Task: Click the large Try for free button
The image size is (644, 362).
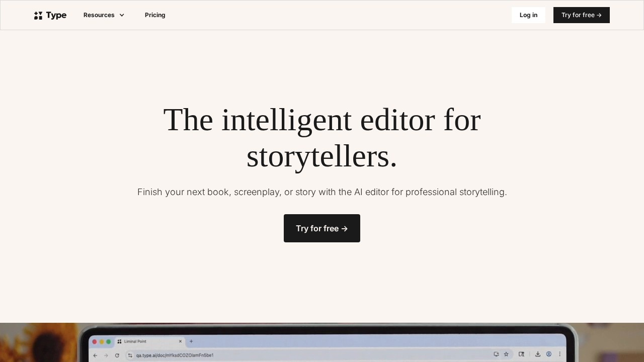Action: [322, 228]
